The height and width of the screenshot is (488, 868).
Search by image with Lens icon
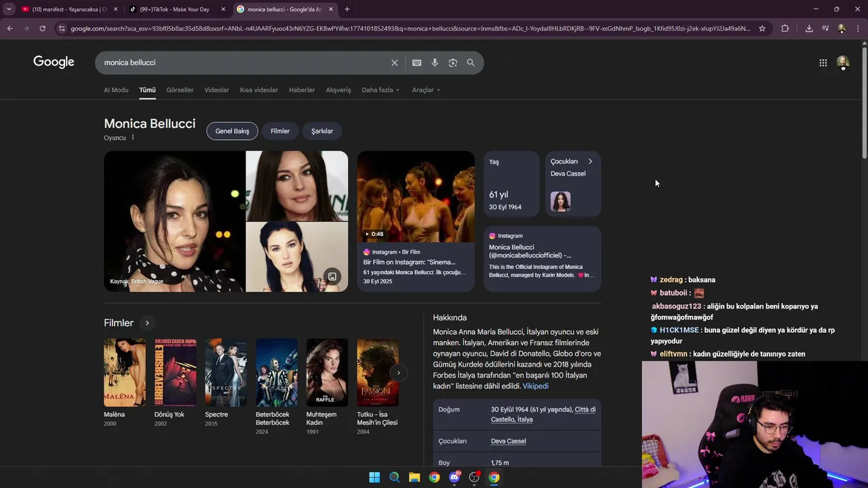pos(453,62)
